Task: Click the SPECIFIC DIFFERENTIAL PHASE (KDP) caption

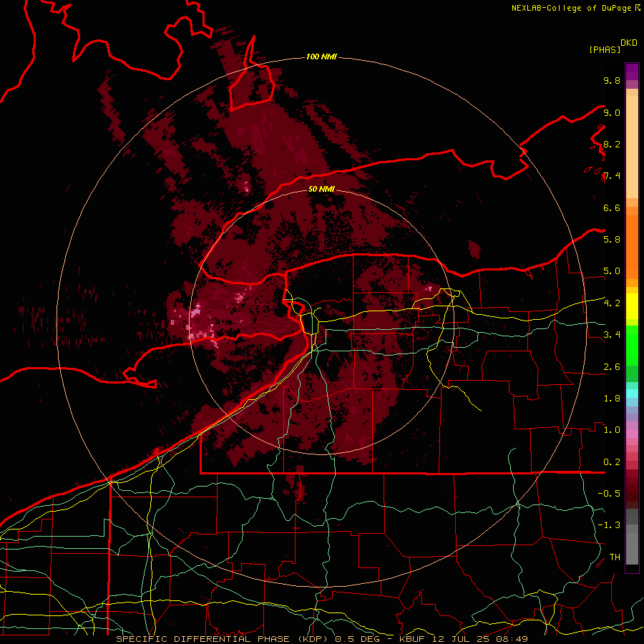Action: tap(223, 639)
